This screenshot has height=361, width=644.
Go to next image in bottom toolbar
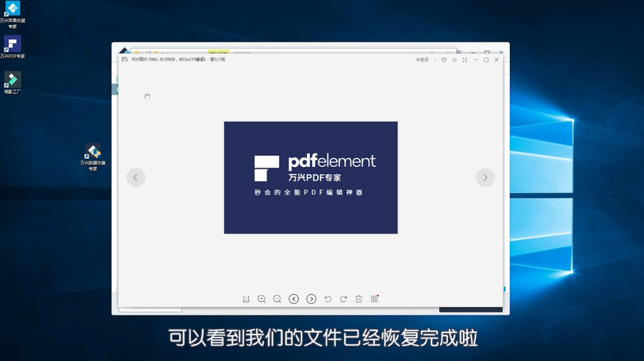click(x=311, y=299)
